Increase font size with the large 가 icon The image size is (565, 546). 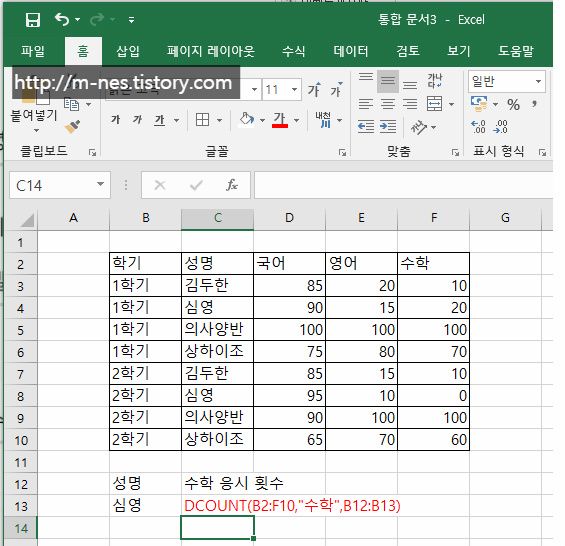click(x=314, y=90)
